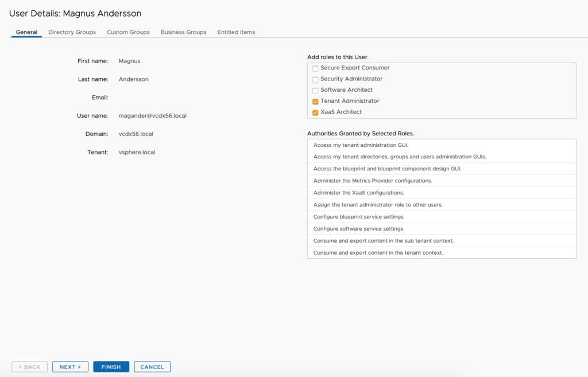
Task: Click the NEXT > button
Action: point(70,367)
